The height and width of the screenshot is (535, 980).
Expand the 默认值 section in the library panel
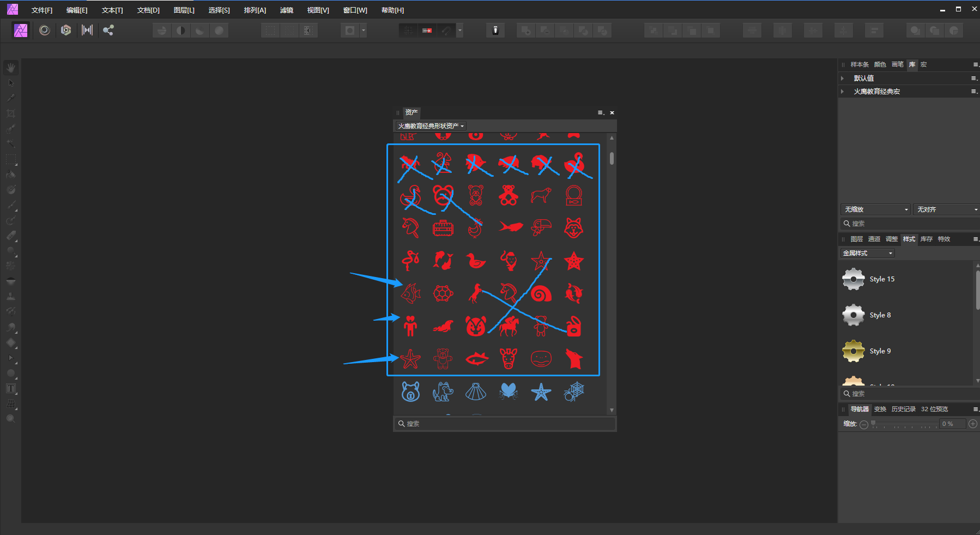(844, 78)
